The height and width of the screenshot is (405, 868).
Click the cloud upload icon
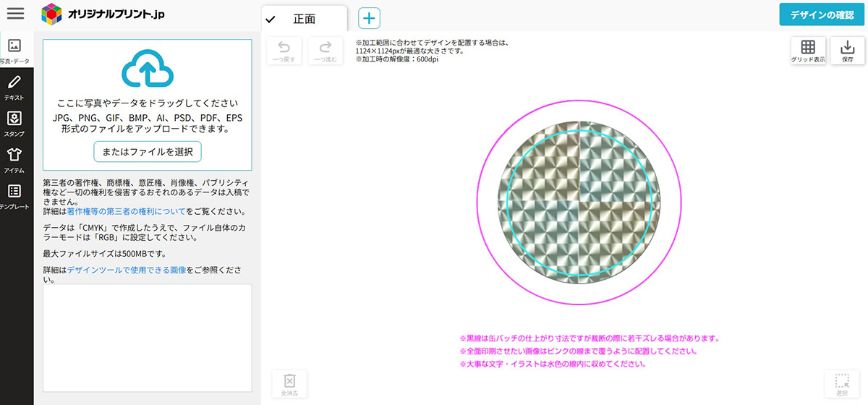pyautogui.click(x=148, y=69)
